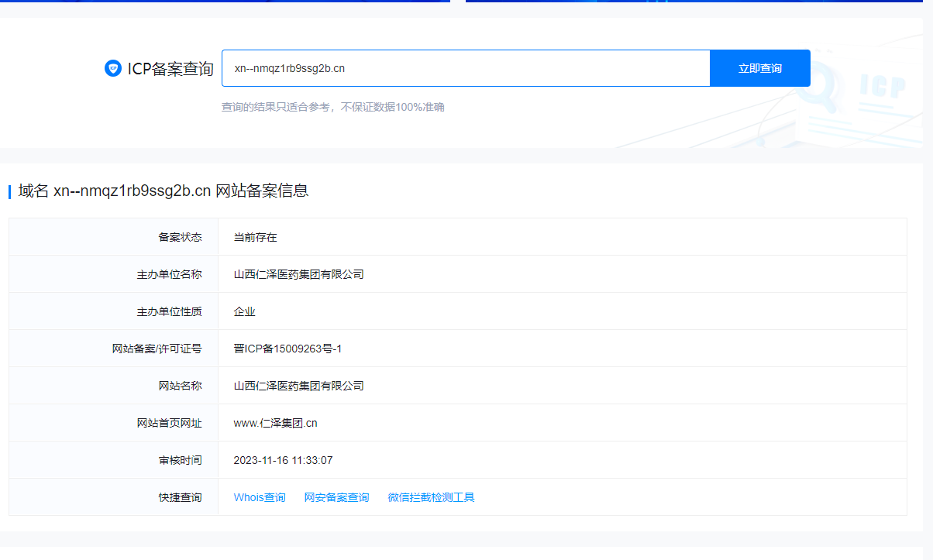
Task: Click the review time 2023-11-16 11:33:07
Action: coord(283,460)
